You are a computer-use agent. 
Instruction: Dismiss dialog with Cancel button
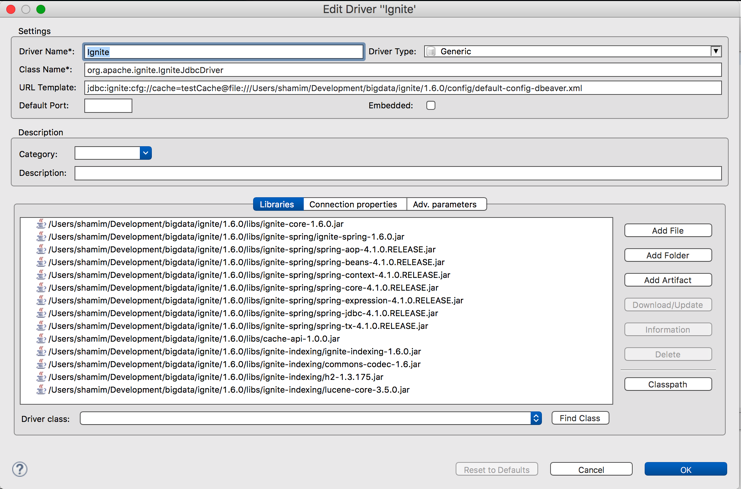click(x=591, y=470)
